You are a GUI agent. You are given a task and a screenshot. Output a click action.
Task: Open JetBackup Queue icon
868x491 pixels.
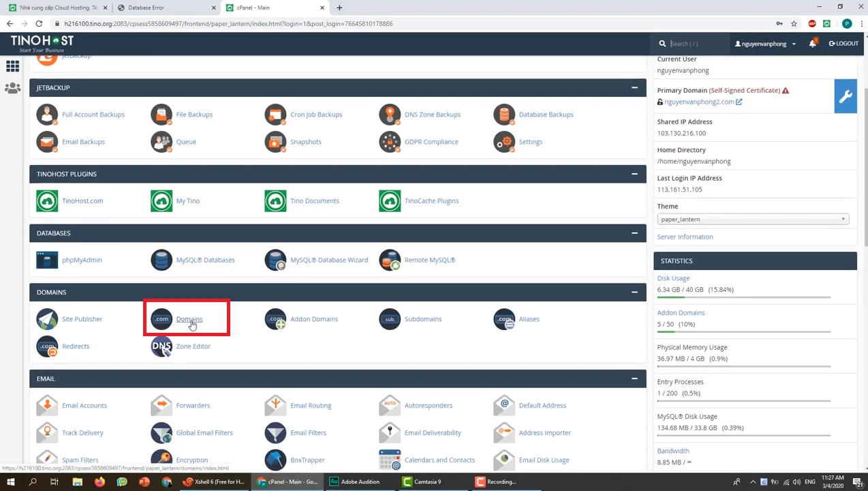tap(161, 142)
